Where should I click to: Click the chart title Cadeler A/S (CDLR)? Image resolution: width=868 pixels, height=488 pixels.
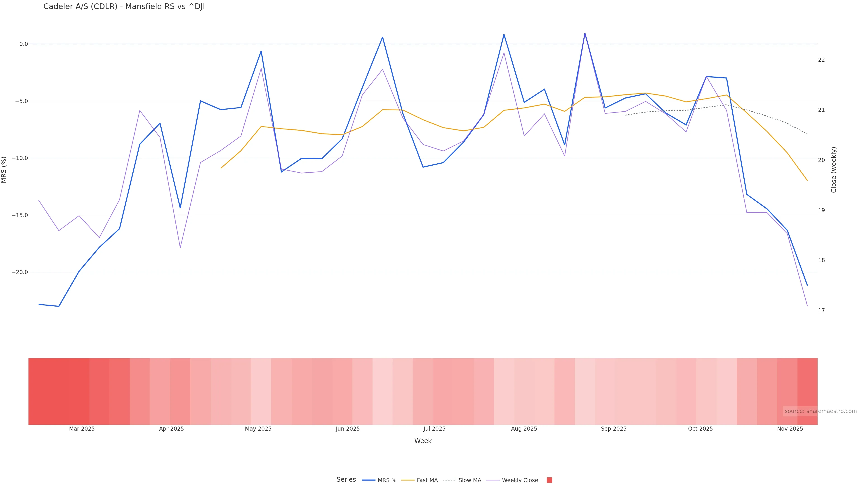[x=124, y=7]
